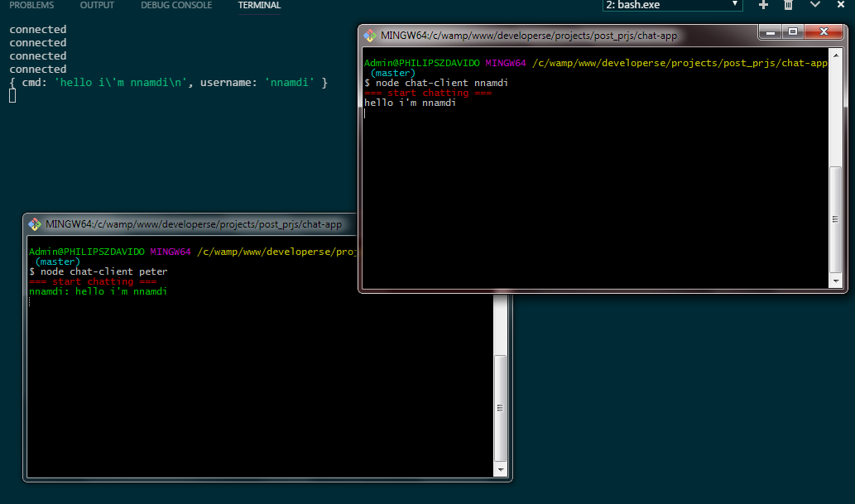
Task: Maximize the terminal panel with the chevron icon
Action: pyautogui.click(x=814, y=5)
